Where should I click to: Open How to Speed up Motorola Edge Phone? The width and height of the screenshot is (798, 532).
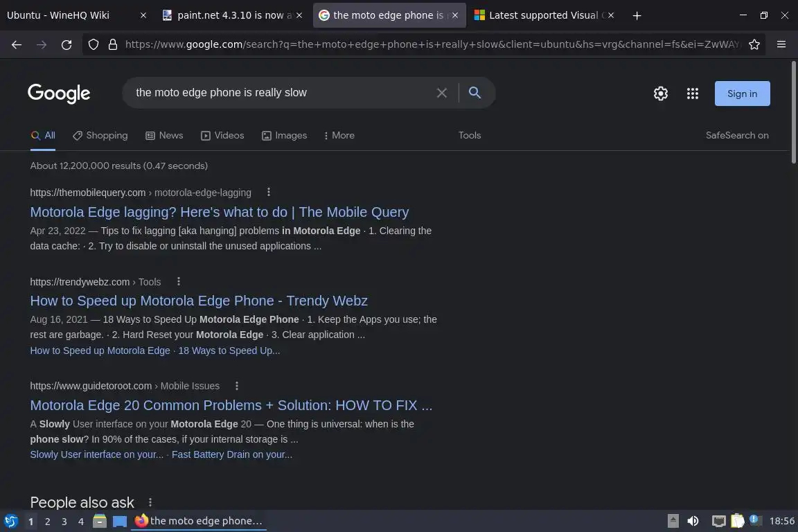tap(199, 301)
